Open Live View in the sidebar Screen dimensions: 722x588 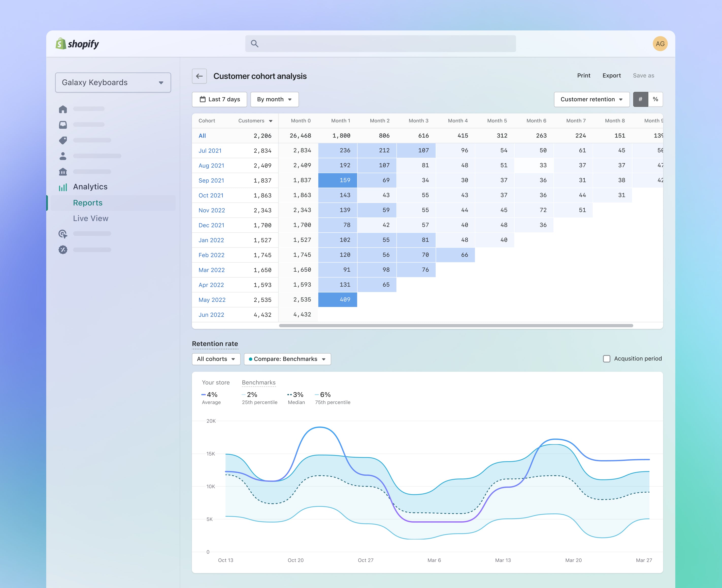(x=91, y=218)
